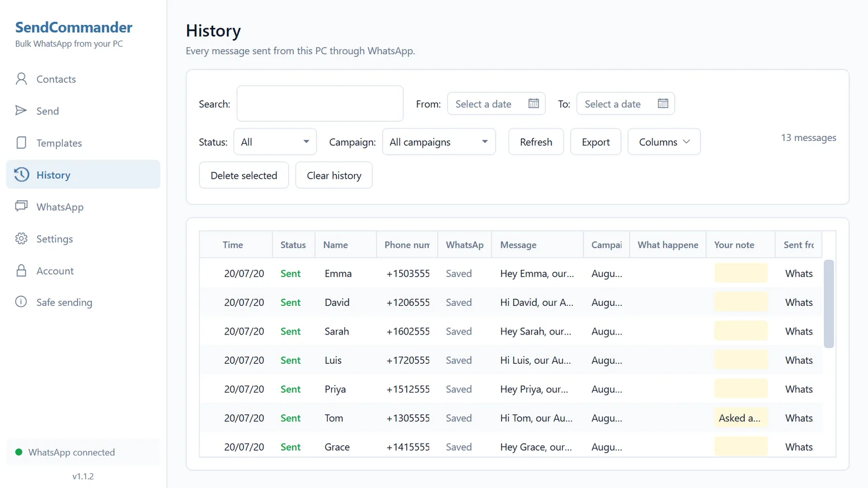
Task: Sort by the Phone number column header
Action: 407,245
